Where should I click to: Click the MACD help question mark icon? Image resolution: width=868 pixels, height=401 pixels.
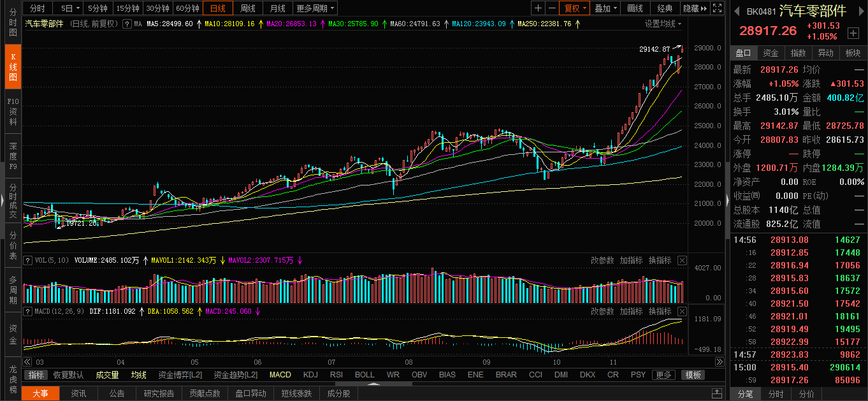(x=27, y=311)
